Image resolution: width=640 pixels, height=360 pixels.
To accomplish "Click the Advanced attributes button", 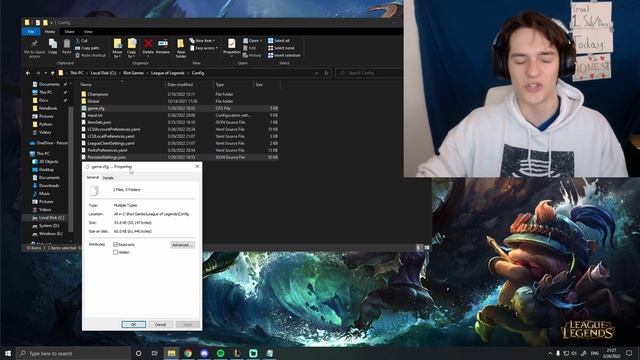I will [182, 245].
